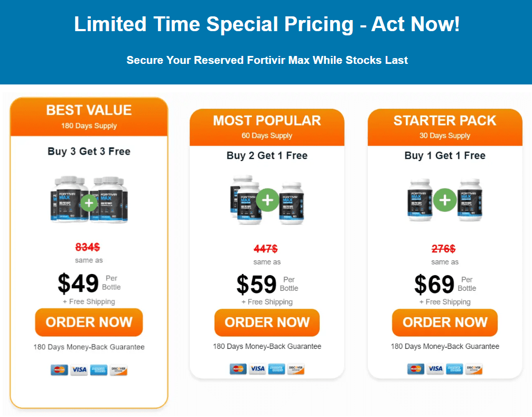The image size is (532, 417).
Task: Click ORDER NOW under Starter Pack
Action: click(445, 323)
